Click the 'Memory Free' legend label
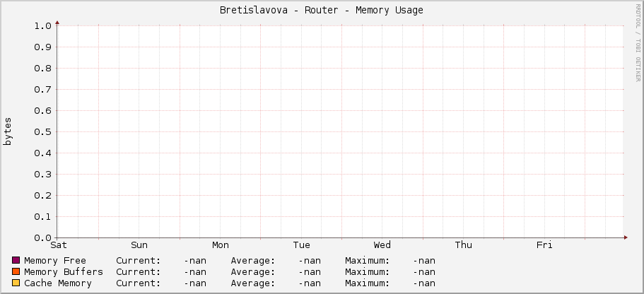The width and height of the screenshot is (644, 294). tap(55, 260)
